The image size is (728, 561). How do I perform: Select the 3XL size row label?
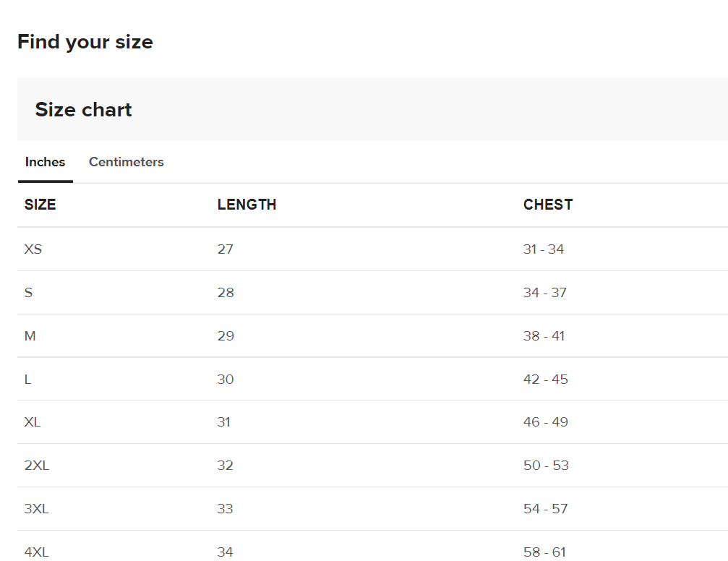[x=36, y=509]
